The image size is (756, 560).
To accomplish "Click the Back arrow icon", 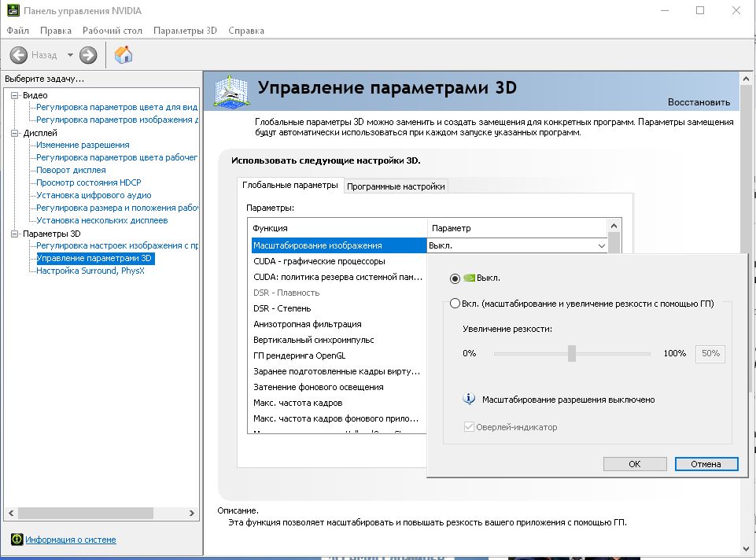I will click(19, 55).
